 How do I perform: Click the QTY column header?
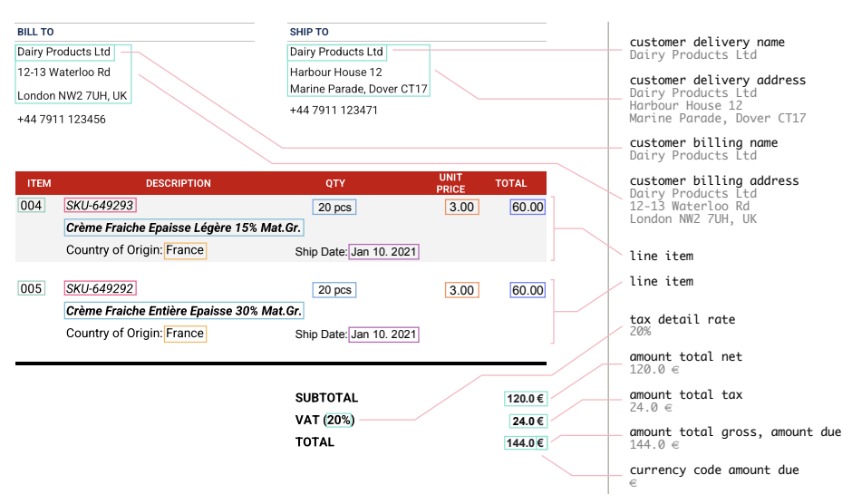[335, 183]
